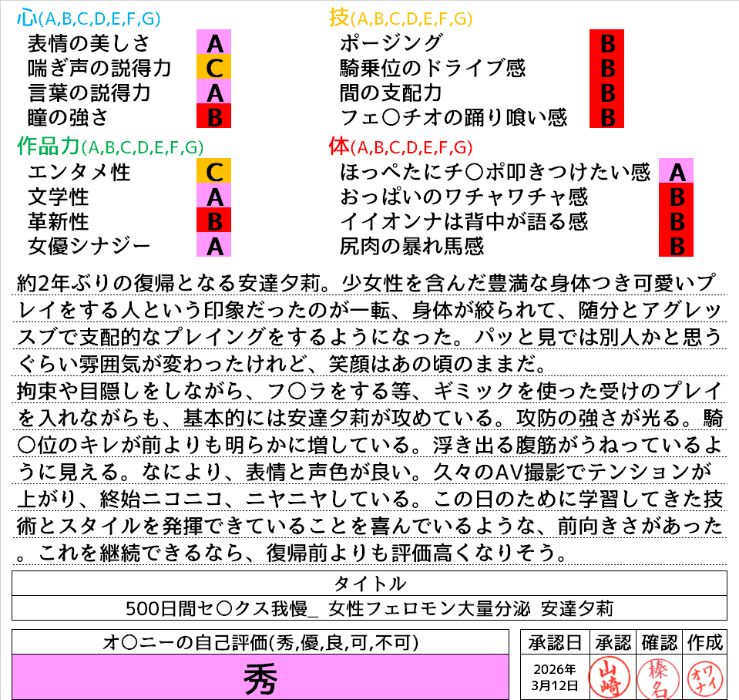Click the A grade next to 文学性
This screenshot has width=739, height=700.
[x=215, y=197]
